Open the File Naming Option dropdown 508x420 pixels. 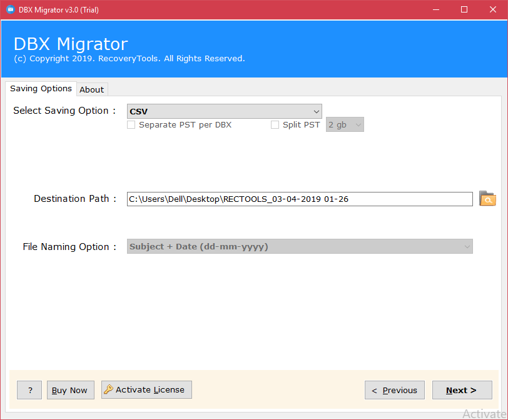(x=300, y=247)
